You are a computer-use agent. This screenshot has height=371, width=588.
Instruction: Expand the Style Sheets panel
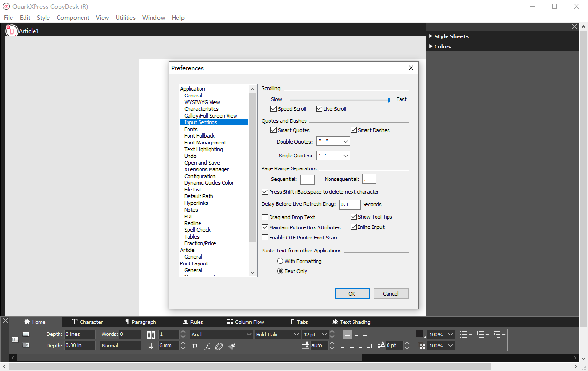tap(431, 36)
